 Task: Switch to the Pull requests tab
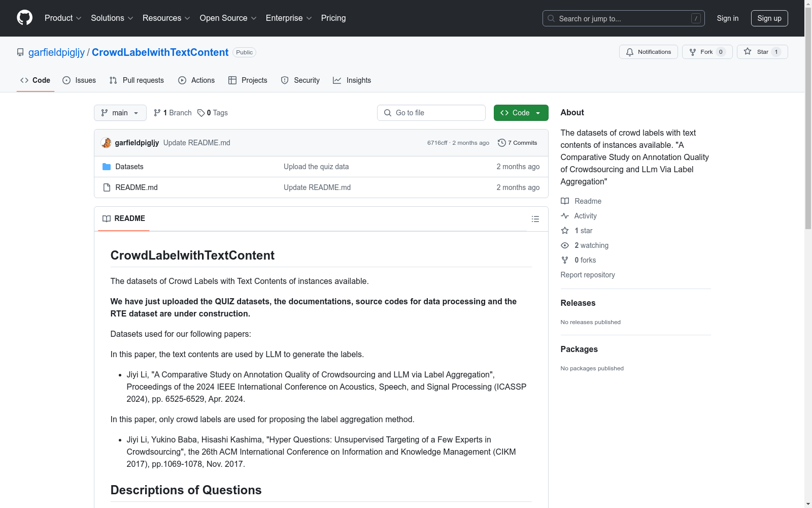137,80
